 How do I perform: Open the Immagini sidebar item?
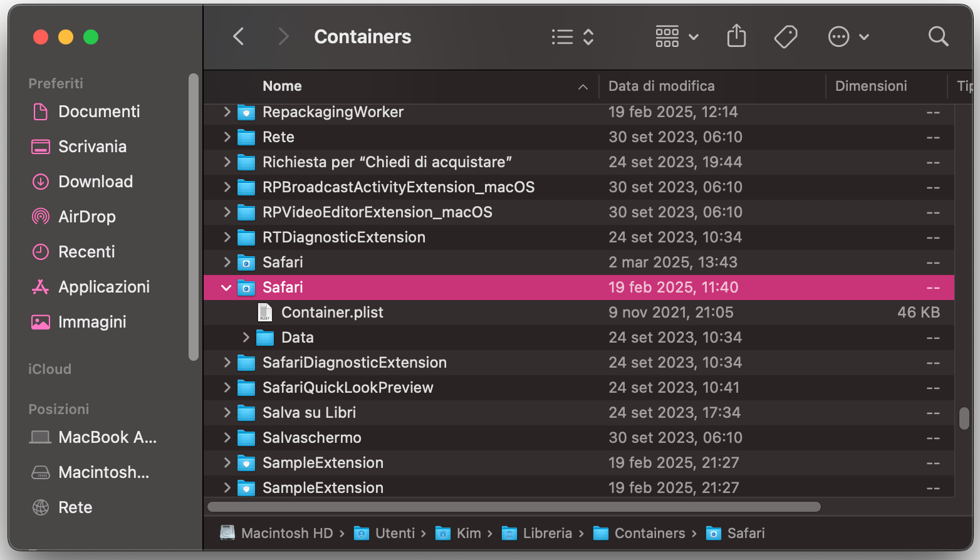pos(91,322)
